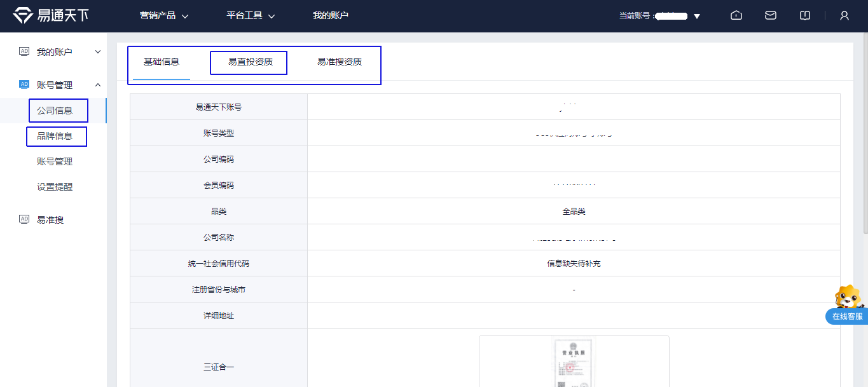The width and height of the screenshot is (868, 387).
Task: Click the 公司编码 row label
Action: [219, 160]
